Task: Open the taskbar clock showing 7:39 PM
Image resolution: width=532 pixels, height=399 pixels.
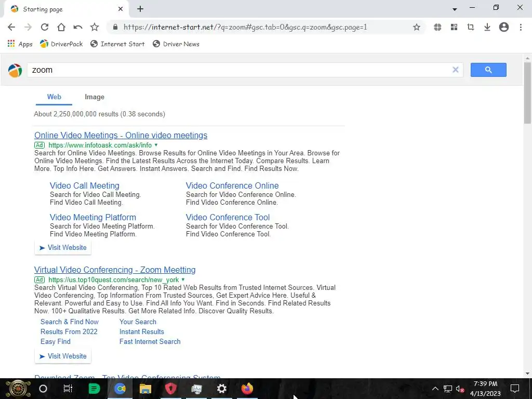Action: click(485, 389)
